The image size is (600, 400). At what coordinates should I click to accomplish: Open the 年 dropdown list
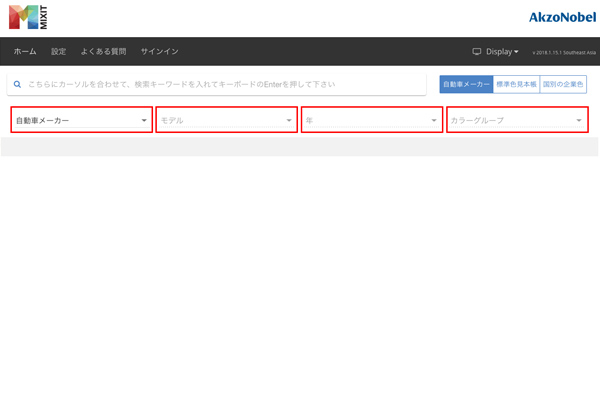(371, 121)
